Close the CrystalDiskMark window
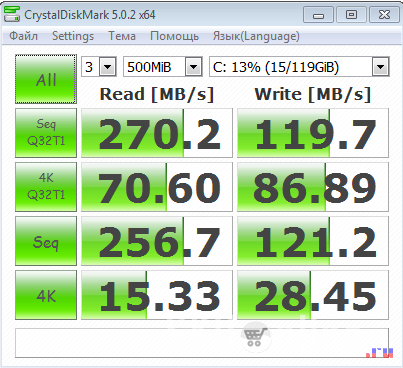This screenshot has height=368, width=403. tap(384, 15)
